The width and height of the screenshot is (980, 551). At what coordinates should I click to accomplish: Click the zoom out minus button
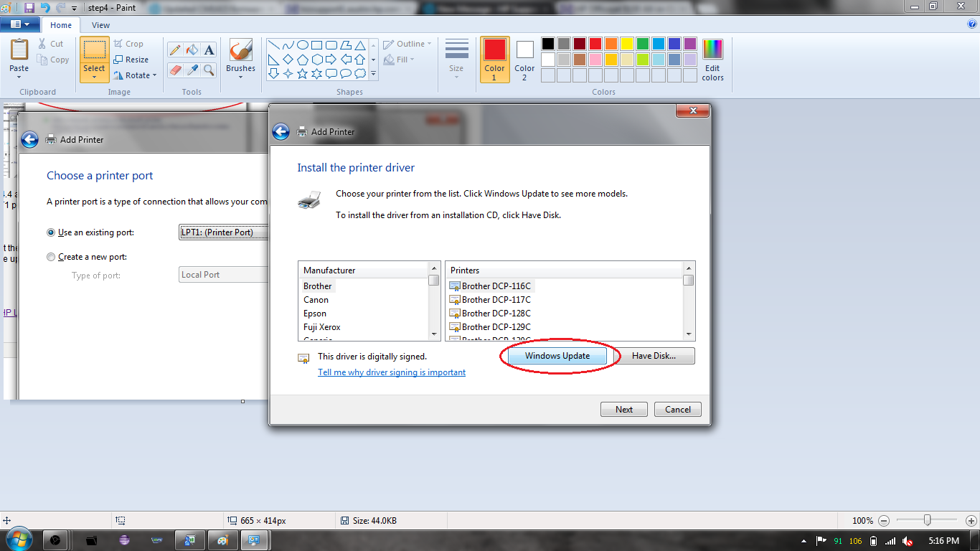coord(884,520)
